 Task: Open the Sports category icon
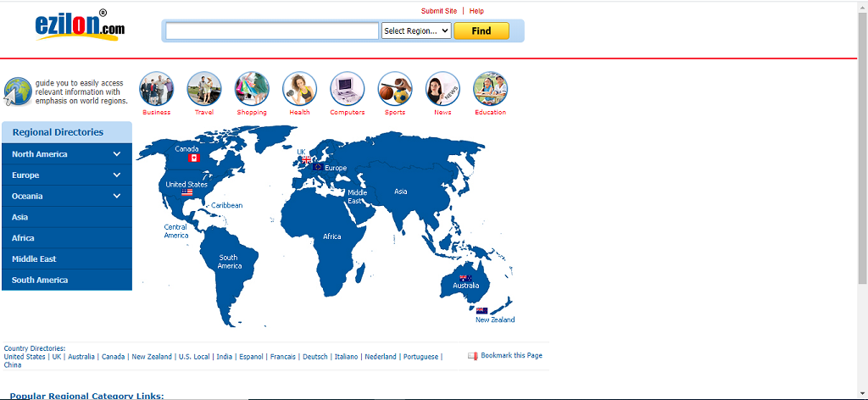point(395,89)
